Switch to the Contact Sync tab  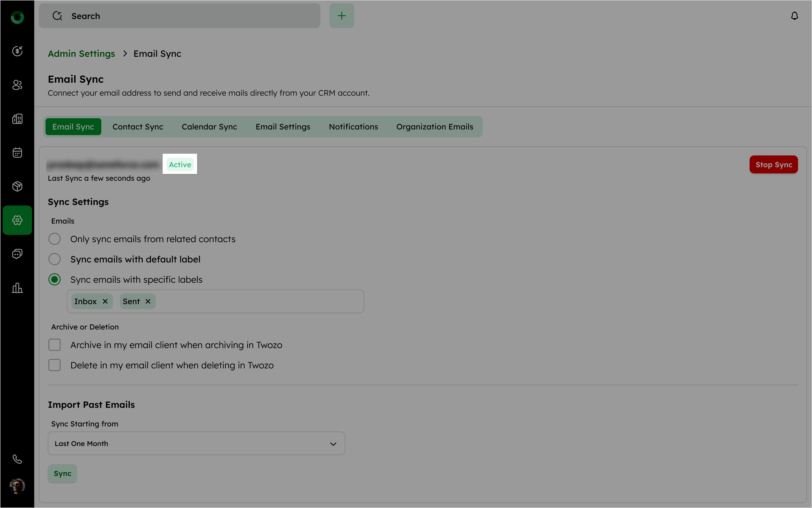[x=138, y=127]
